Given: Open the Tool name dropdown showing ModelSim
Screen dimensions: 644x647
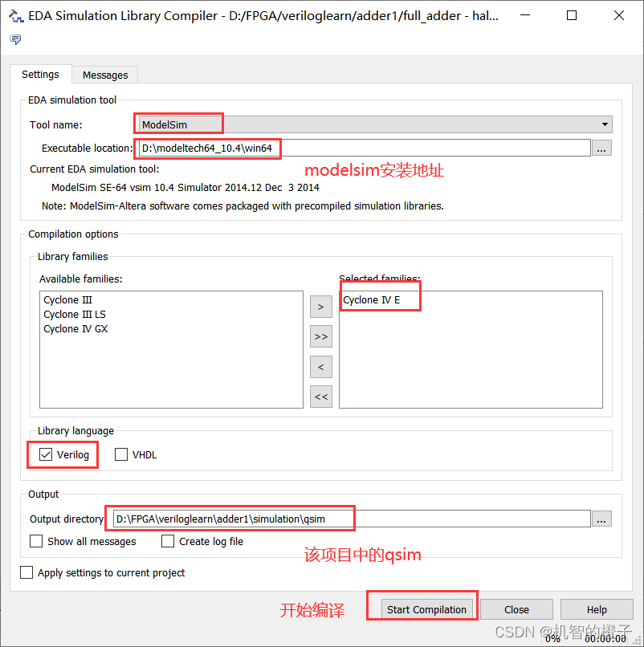Looking at the screenshot, I should click(375, 124).
